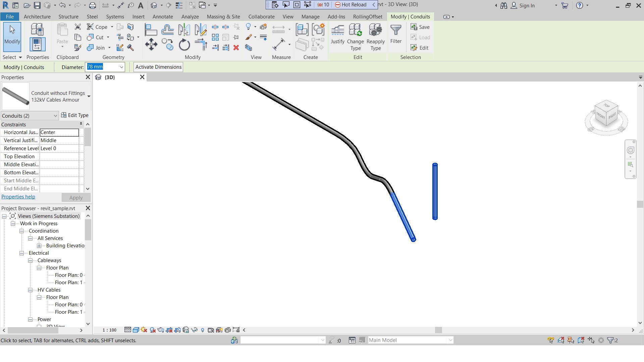
Task: Click the Activate Dimensions button
Action: (158, 67)
